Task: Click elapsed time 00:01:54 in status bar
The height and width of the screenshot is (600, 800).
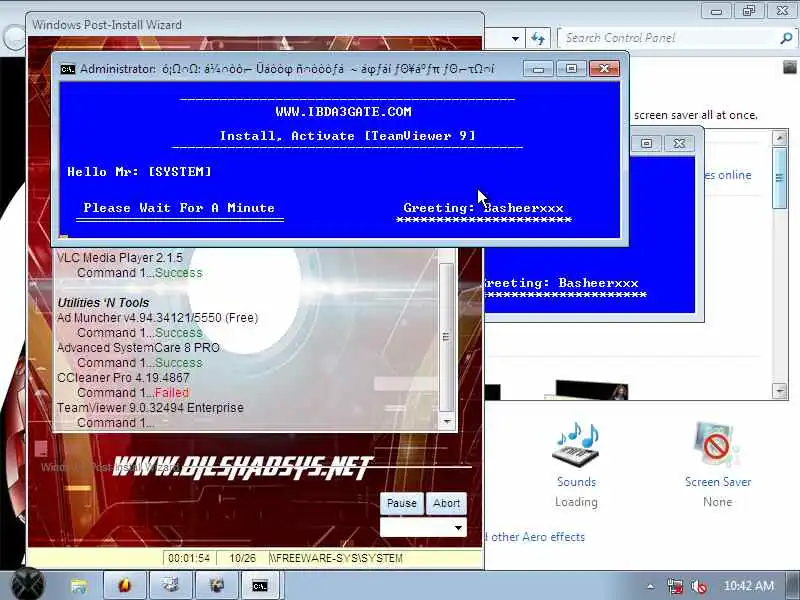Action: tap(189, 558)
